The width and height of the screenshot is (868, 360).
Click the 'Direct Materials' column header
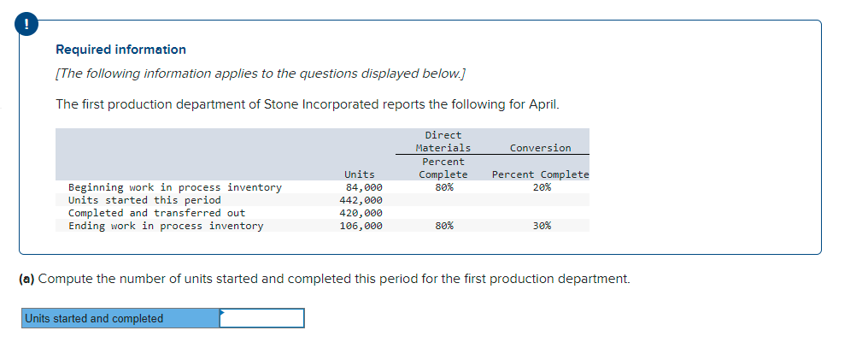[443, 142]
